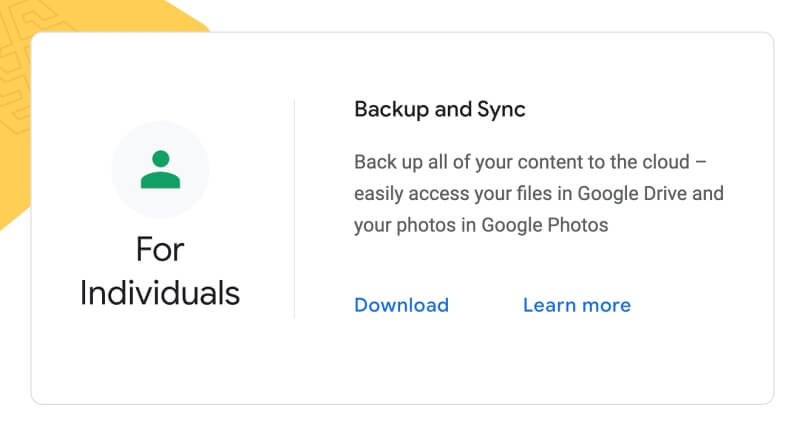
Task: Click the words Google Photos in description
Action: [x=544, y=225]
